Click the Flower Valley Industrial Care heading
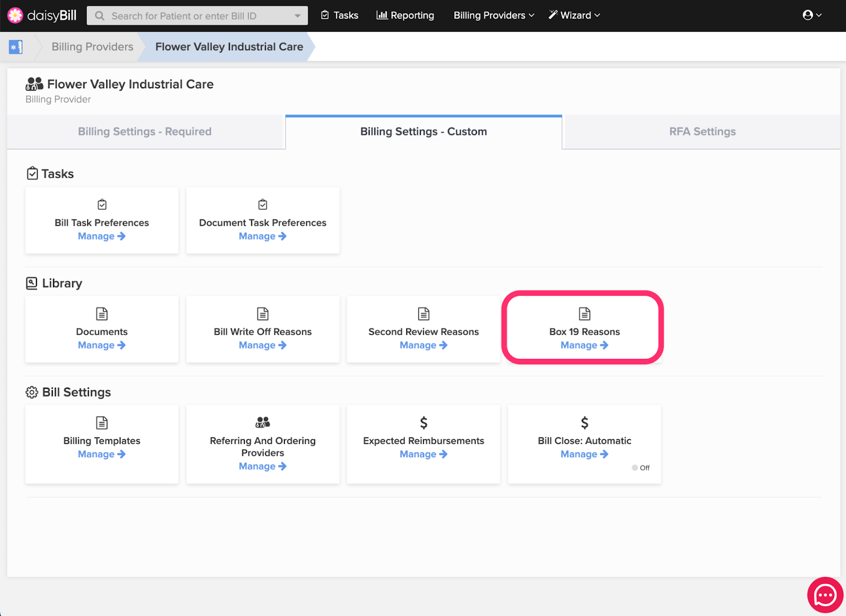This screenshot has width=846, height=616. coord(130,84)
